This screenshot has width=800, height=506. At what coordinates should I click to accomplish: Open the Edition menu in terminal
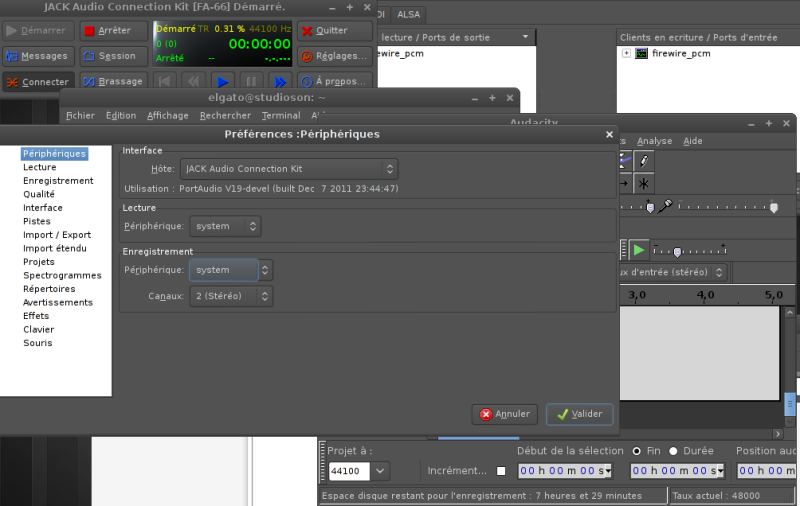(121, 115)
